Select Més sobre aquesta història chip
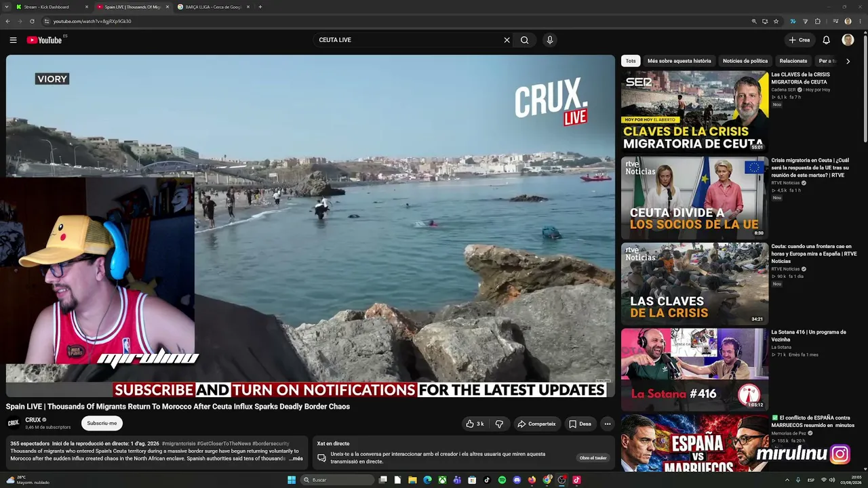 [x=679, y=61]
